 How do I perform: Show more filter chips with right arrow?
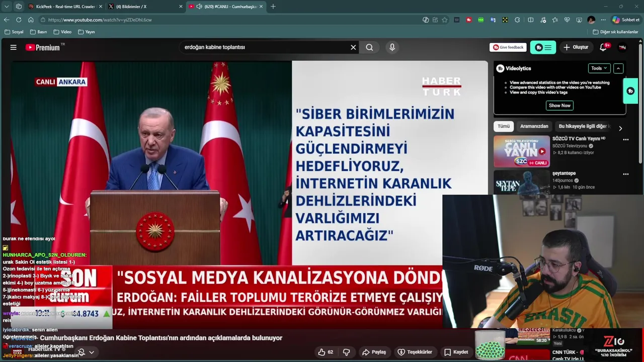[620, 128]
